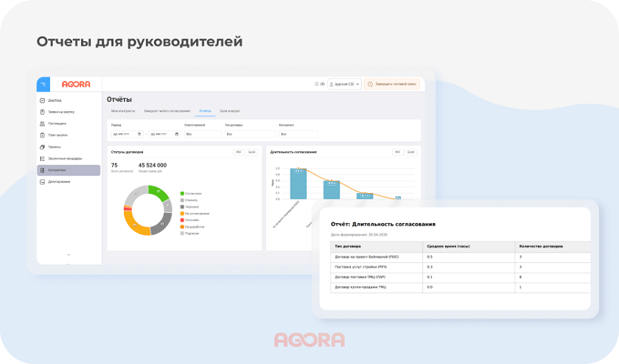This screenshot has width=619, height=364.
Task: Click Завершить гостевой сеанс button
Action: 391,84
